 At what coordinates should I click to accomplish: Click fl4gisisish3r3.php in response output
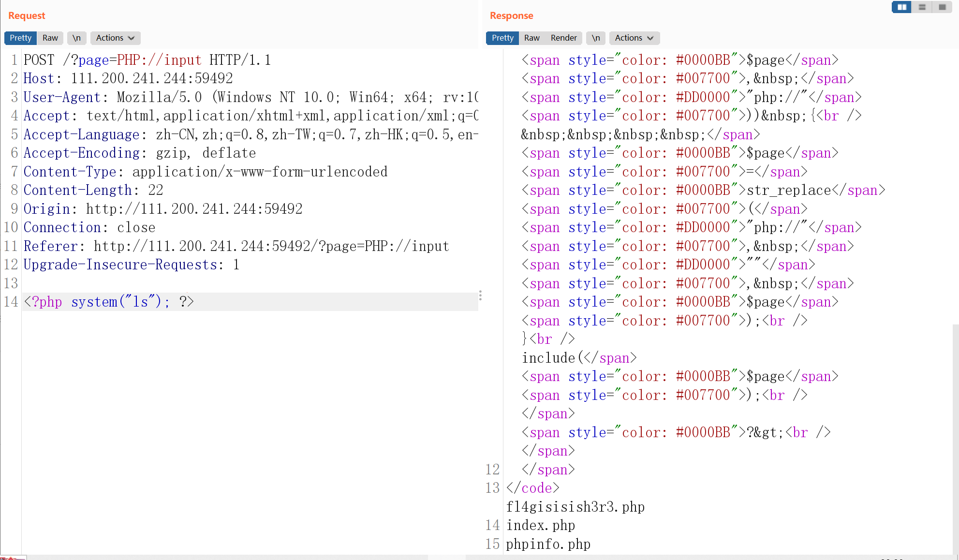click(x=575, y=507)
